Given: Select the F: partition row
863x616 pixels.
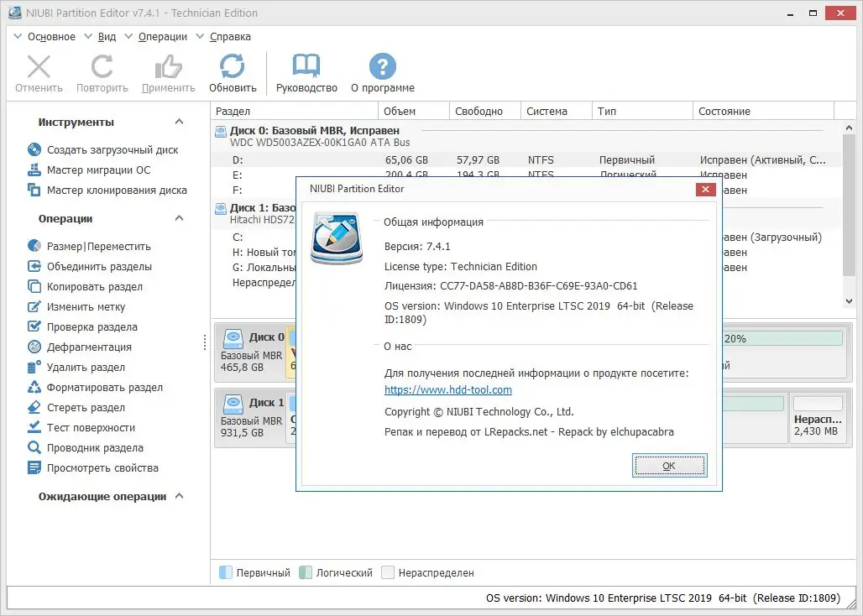Looking at the screenshot, I should pyautogui.click(x=254, y=191).
